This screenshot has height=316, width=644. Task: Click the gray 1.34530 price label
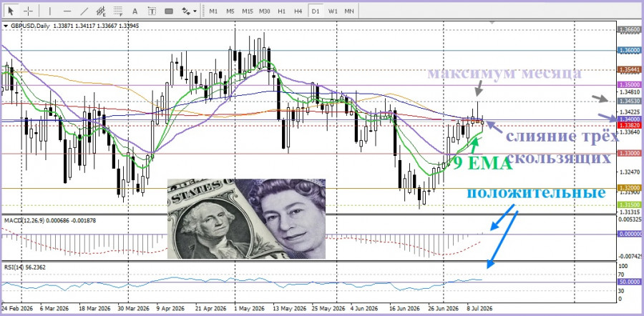(x=629, y=101)
